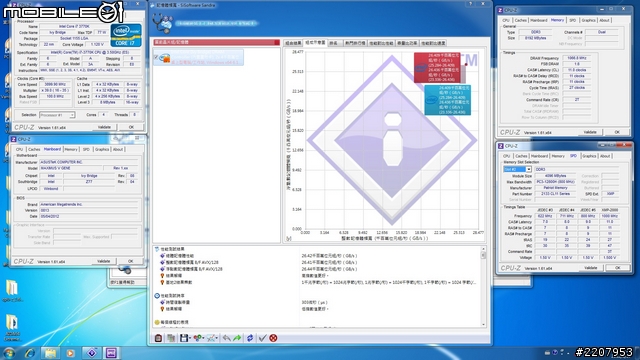Viewport: 640px width, 360px height.
Task: Click OK in the CPU-Z SPD window
Action: [618, 268]
